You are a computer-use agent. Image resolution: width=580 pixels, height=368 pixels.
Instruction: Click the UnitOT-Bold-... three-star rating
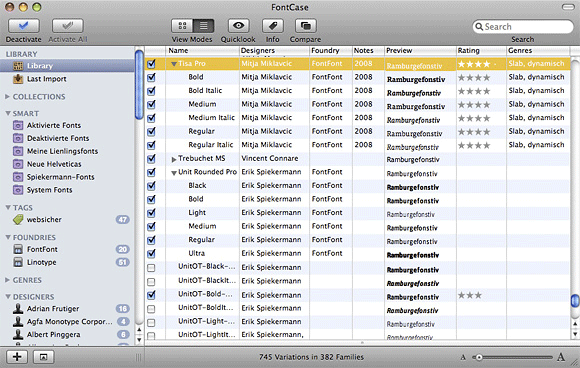click(x=470, y=295)
